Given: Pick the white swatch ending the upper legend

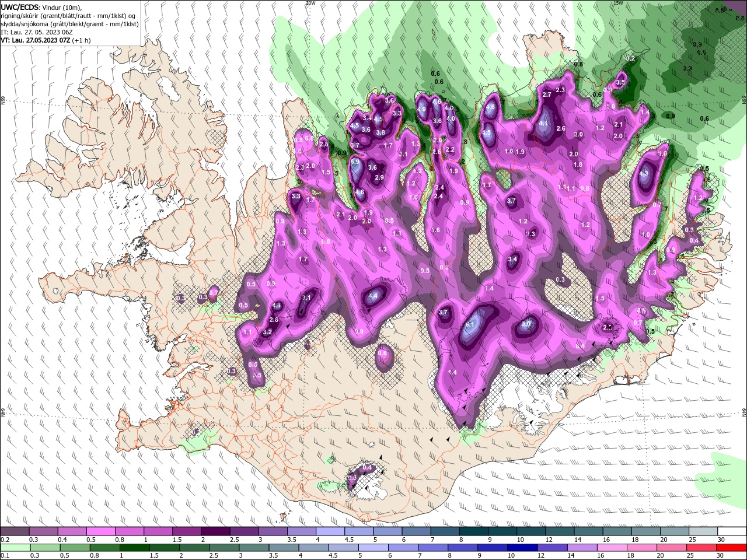Looking at the screenshot, I should pos(731,531).
